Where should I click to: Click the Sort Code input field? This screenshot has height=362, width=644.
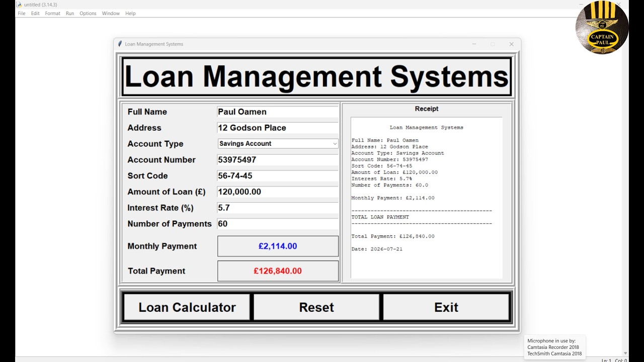[278, 175]
